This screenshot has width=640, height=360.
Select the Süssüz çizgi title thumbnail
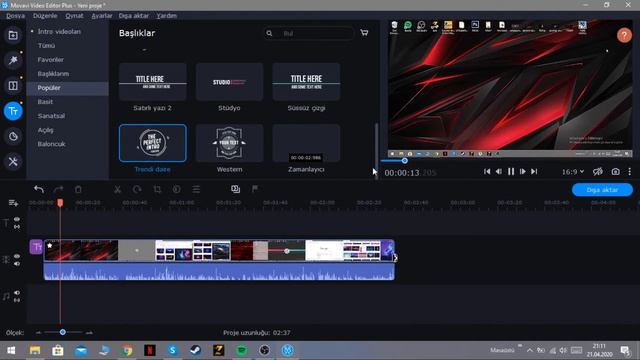[306, 82]
